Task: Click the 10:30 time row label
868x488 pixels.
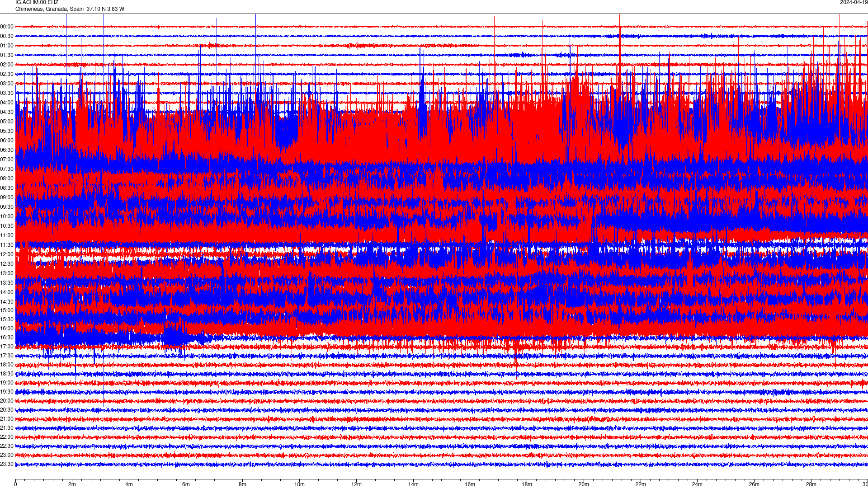Action: 7,226
